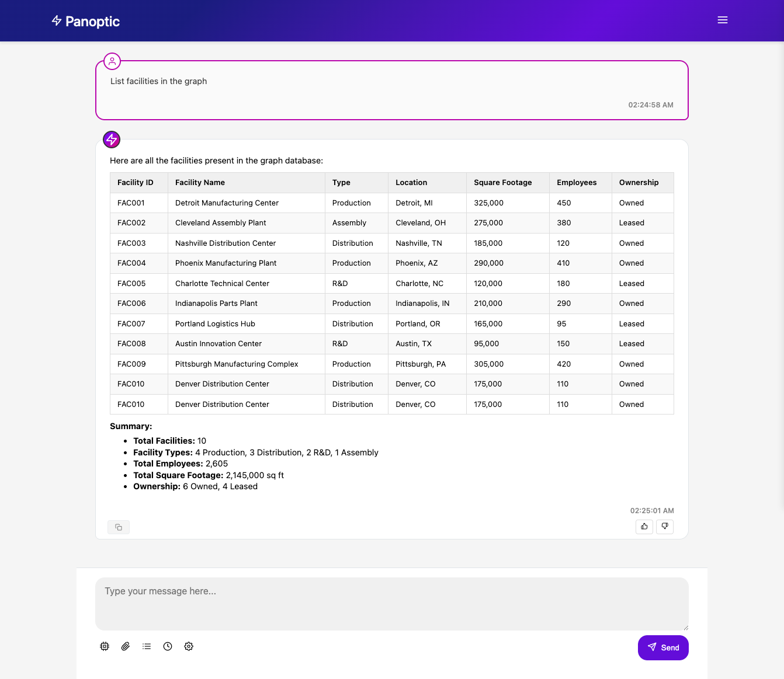
Task: Click the Facility Name column header
Action: [200, 183]
